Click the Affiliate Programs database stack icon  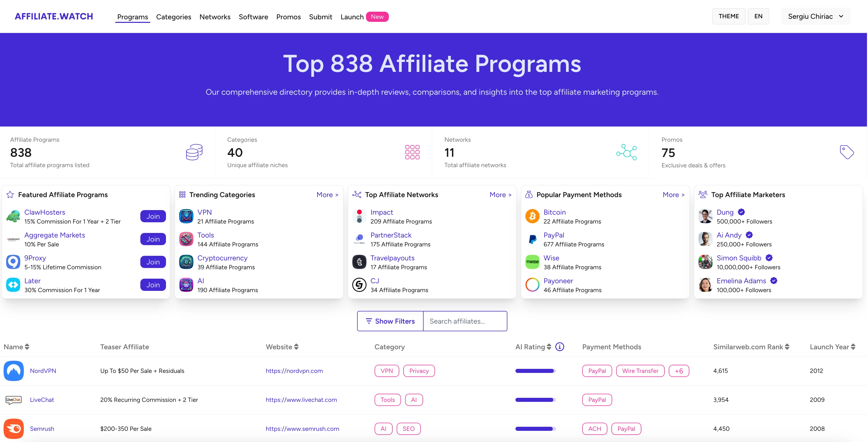[194, 152]
